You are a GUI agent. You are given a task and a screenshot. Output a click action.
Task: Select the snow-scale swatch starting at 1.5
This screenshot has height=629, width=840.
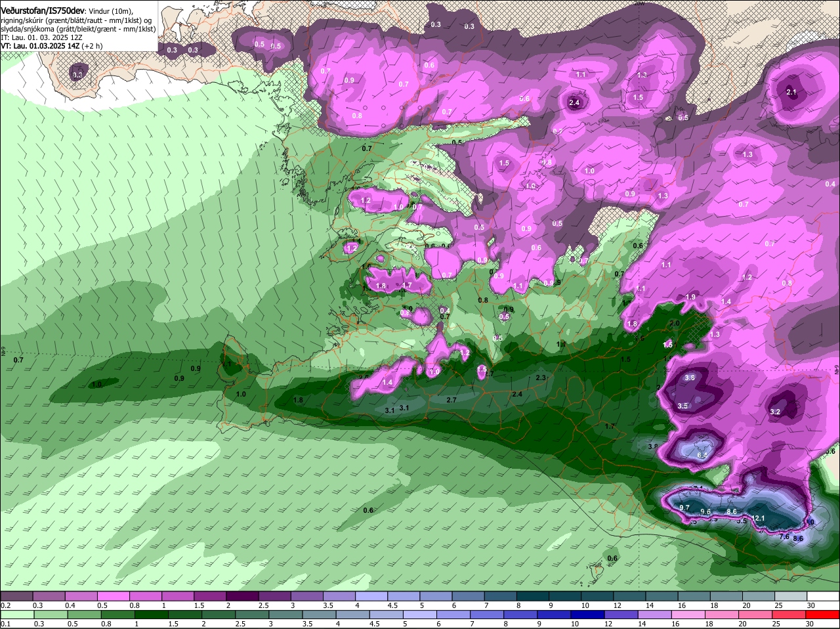point(210,596)
